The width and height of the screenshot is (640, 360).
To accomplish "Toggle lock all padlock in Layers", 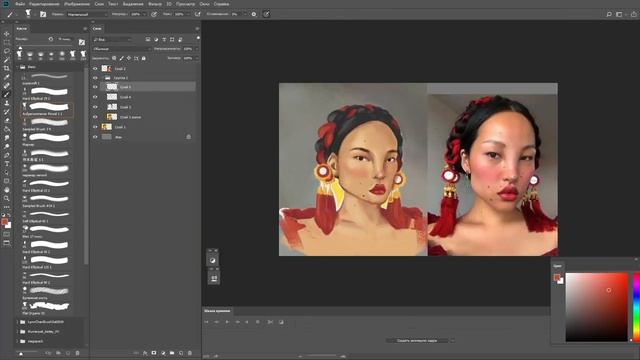I will pyautogui.click(x=144, y=58).
